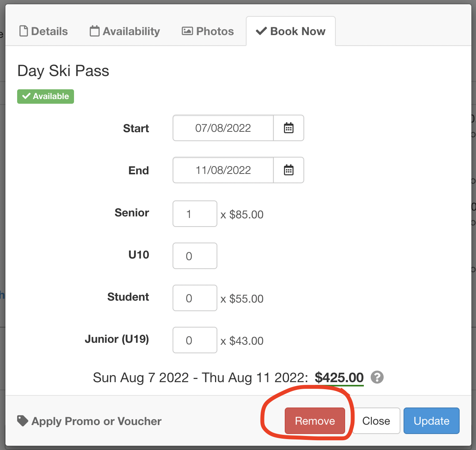Open Apply Promo or Voucher
Screen dimensions: 476x450
[x=89, y=421]
